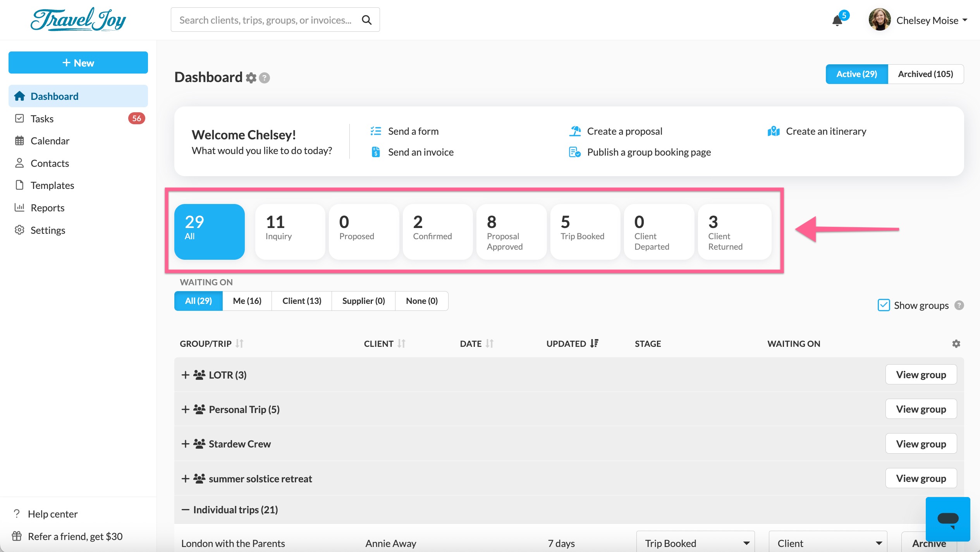
Task: Click the Show groups help icon
Action: coord(959,305)
